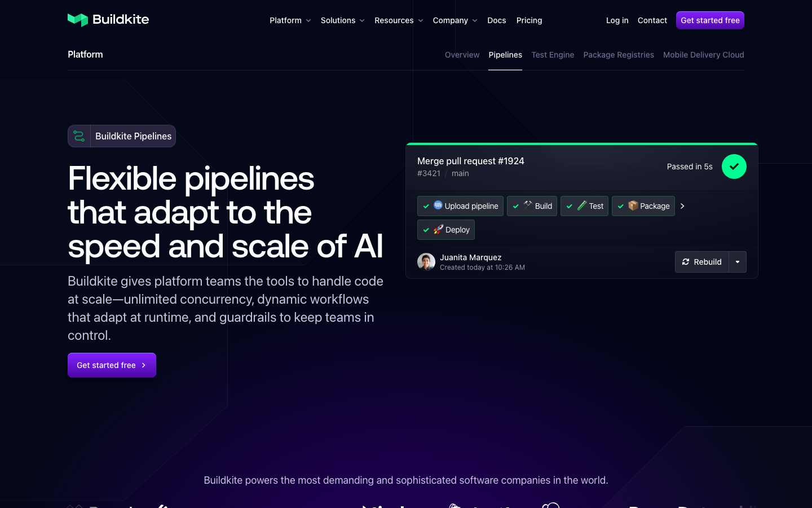The image size is (812, 508).
Task: Click Juanita Marquez's avatar
Action: pyautogui.click(x=426, y=262)
